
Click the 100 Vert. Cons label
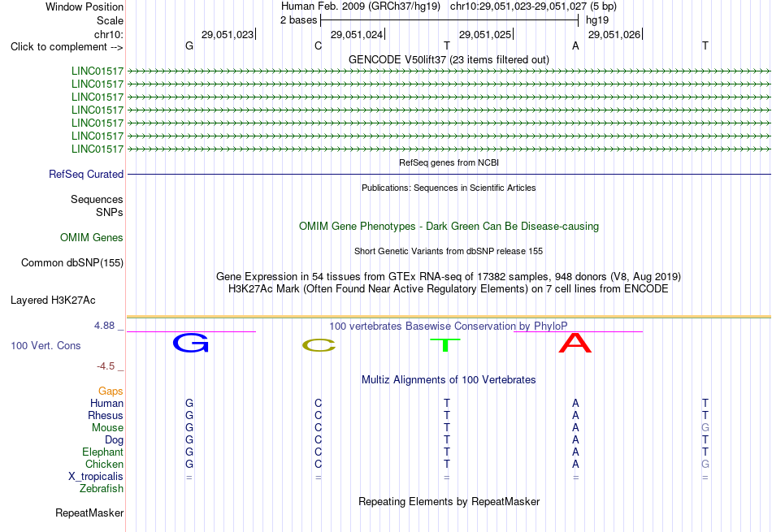coord(46,345)
